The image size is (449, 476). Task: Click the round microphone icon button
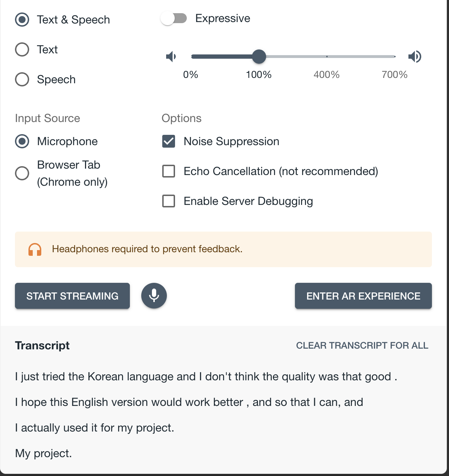(154, 296)
